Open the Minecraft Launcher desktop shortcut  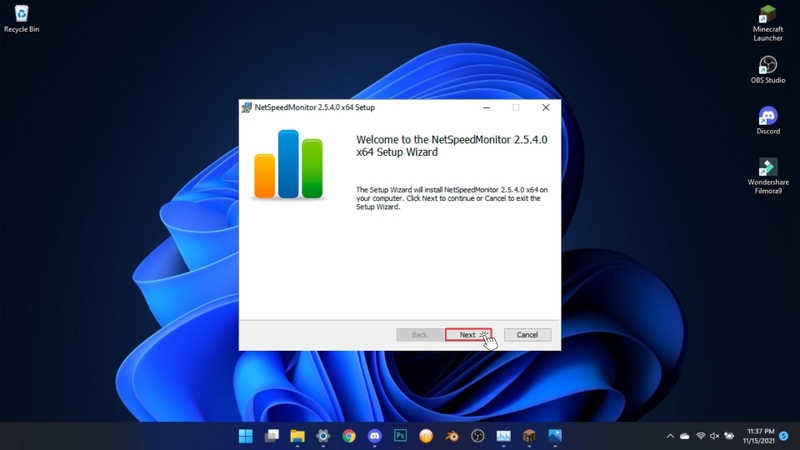pyautogui.click(x=768, y=23)
